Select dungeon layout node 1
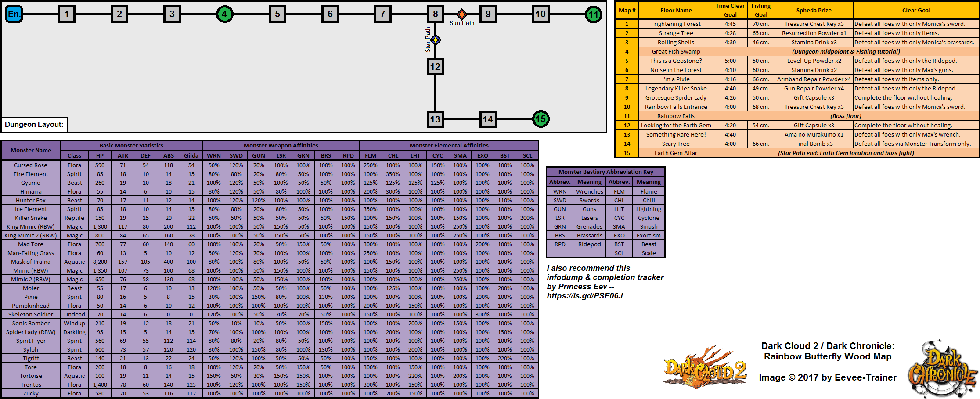The height and width of the screenshot is (399, 980). [67, 14]
